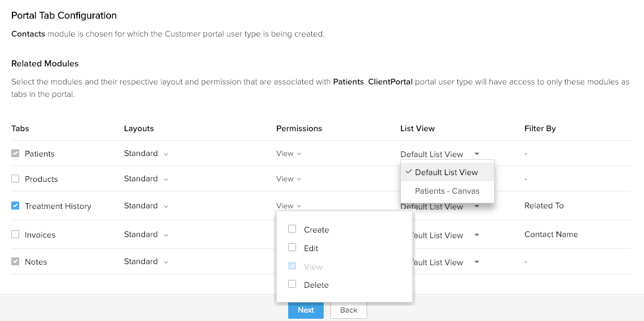
Task: Check the Products tab checkbox
Action: coord(15,179)
